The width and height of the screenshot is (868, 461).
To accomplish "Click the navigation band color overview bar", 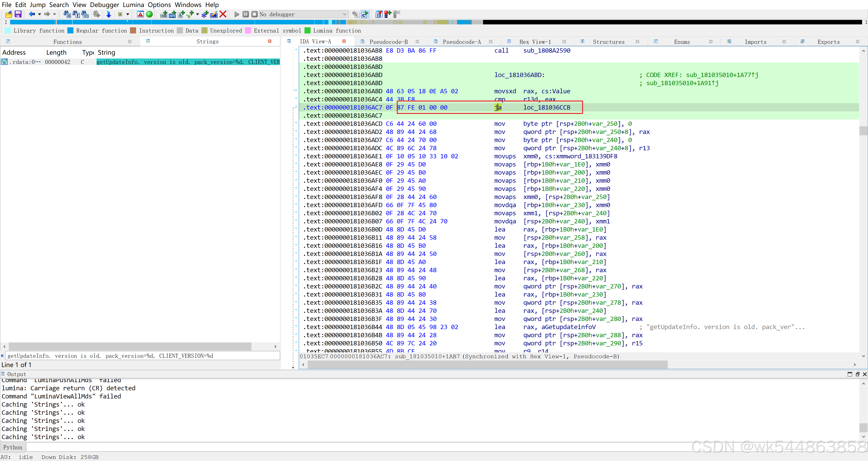I will pos(236,22).
